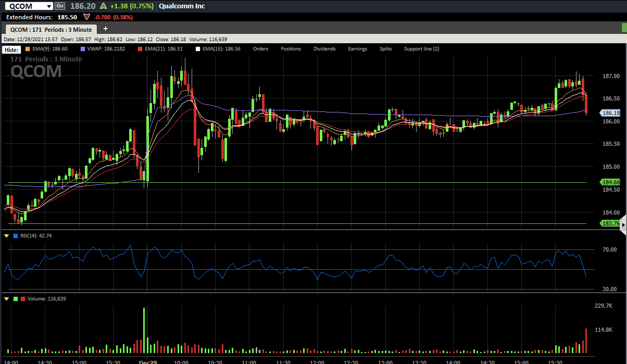Collapse the Volume panel yellow triangle
The image size is (627, 364).
[6, 299]
